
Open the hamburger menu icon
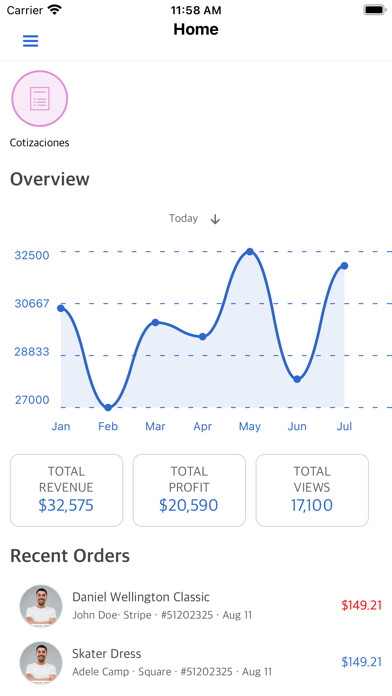click(31, 41)
